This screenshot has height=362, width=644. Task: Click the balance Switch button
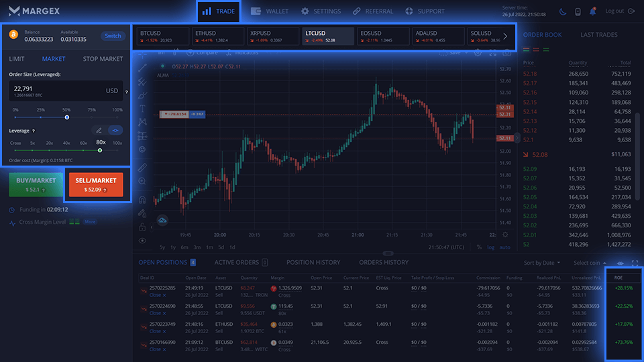(113, 36)
